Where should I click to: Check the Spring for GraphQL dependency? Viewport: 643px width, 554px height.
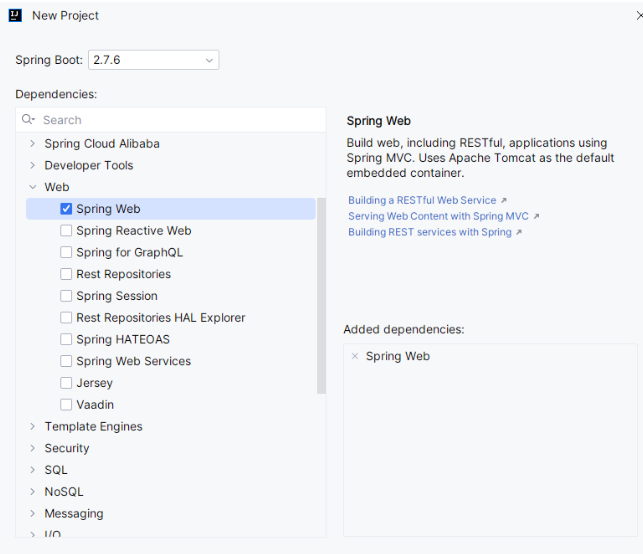(66, 252)
